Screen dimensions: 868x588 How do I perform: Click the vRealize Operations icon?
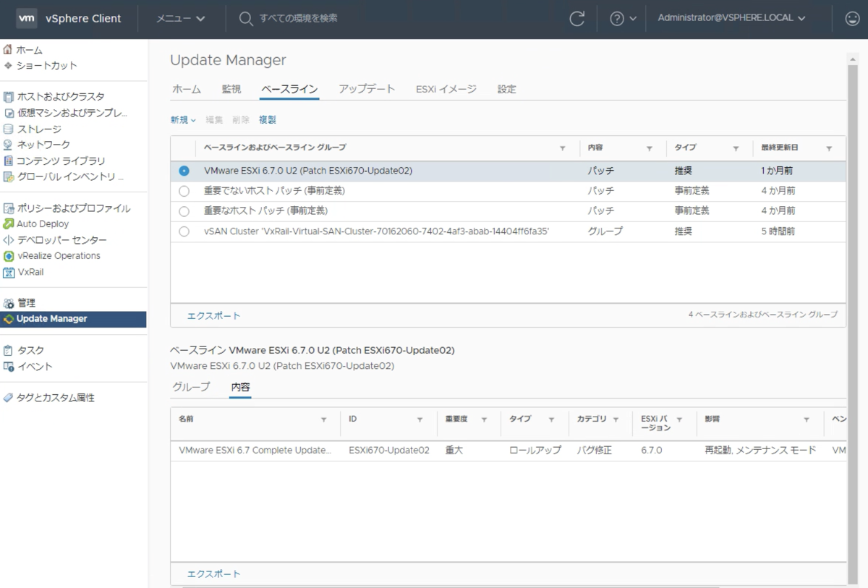[9, 256]
